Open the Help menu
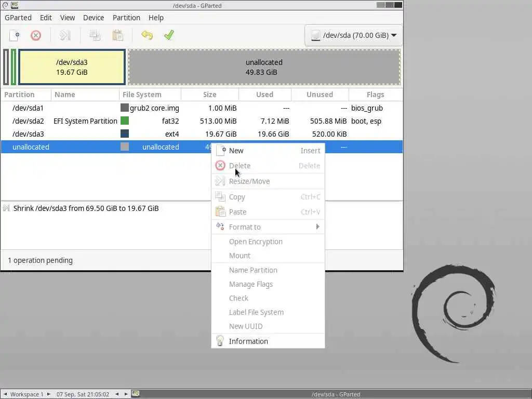 (x=156, y=18)
